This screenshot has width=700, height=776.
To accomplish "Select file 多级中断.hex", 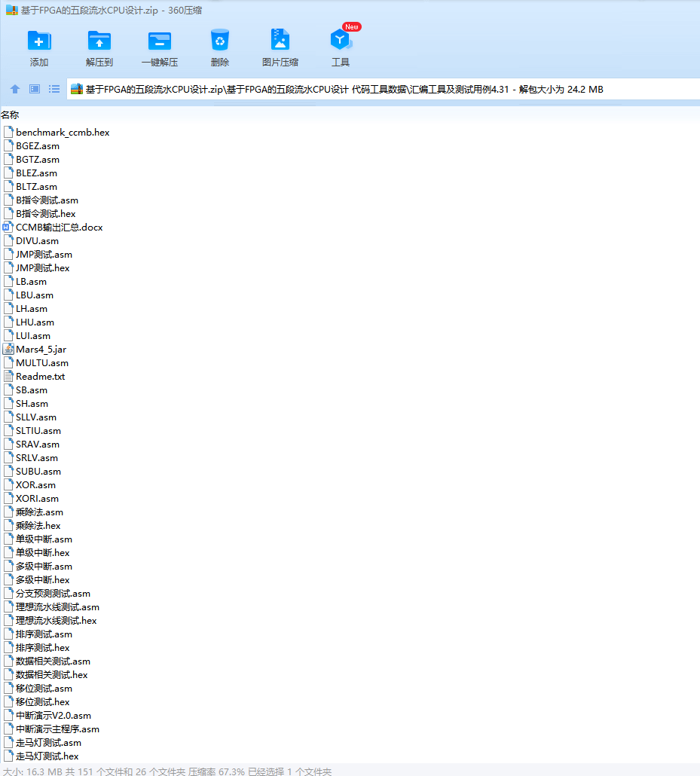I will pos(43,580).
